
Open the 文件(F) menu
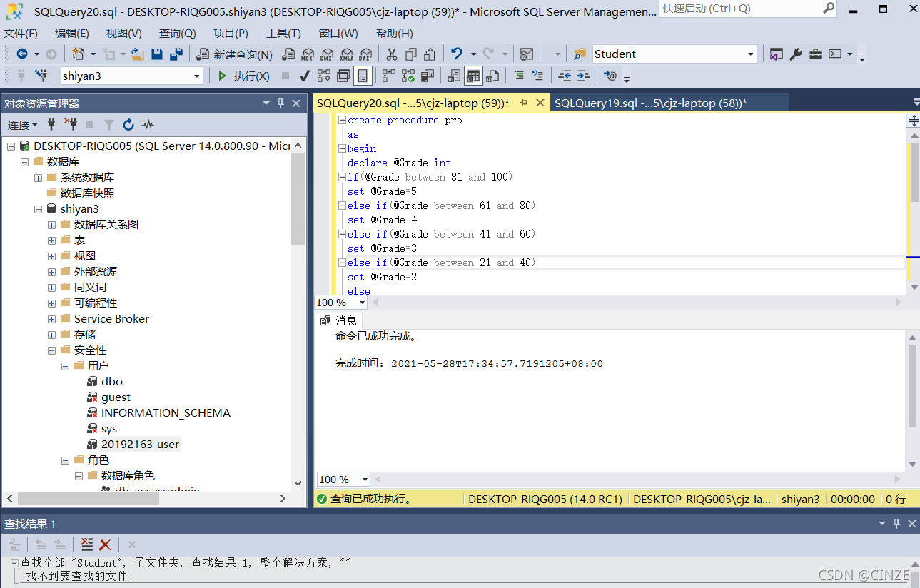(x=21, y=34)
